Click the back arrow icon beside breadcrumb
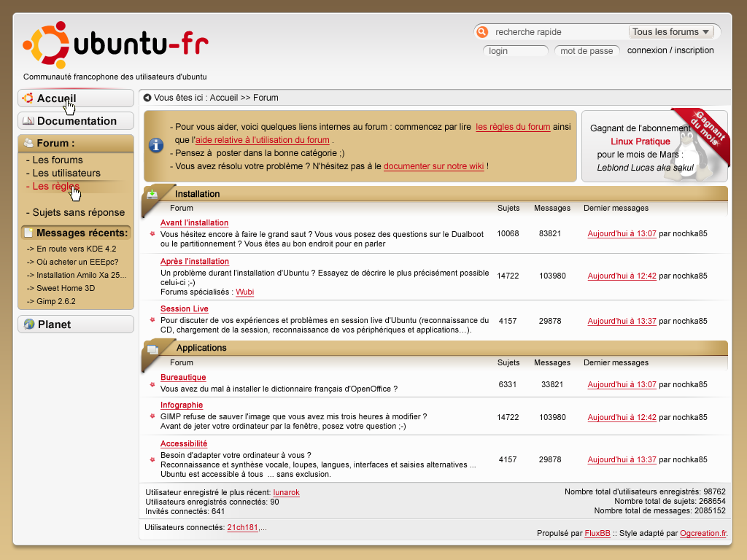The image size is (747, 560). coord(147,98)
